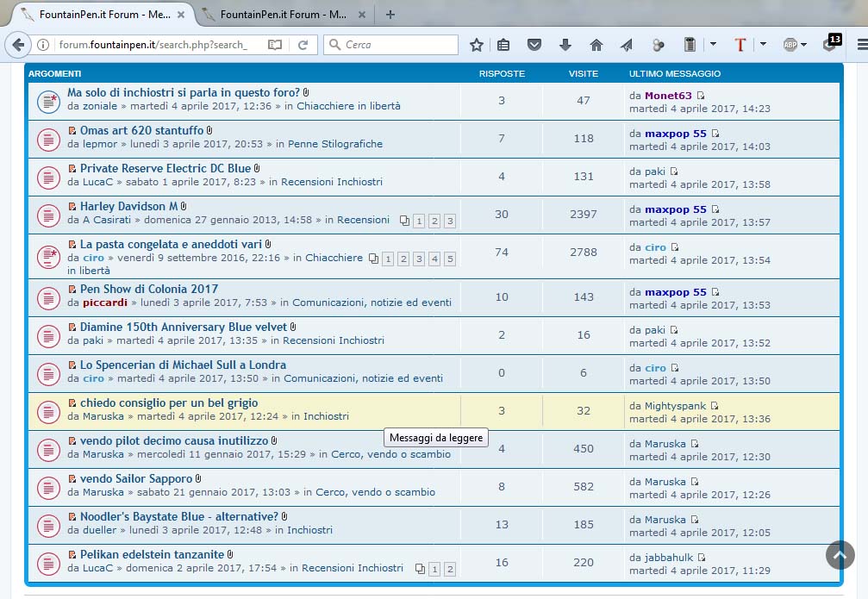Toggle reader view in address bar
868x599 pixels.
coord(274,45)
